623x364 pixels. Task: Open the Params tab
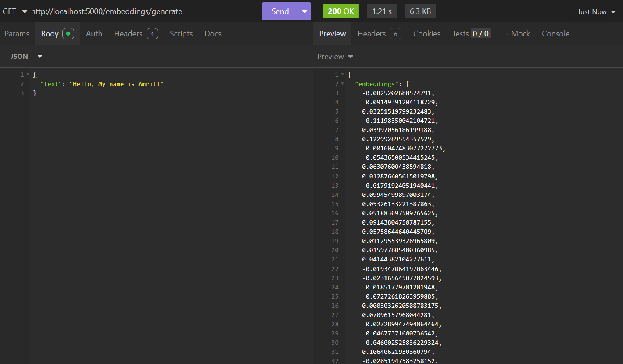coord(17,34)
